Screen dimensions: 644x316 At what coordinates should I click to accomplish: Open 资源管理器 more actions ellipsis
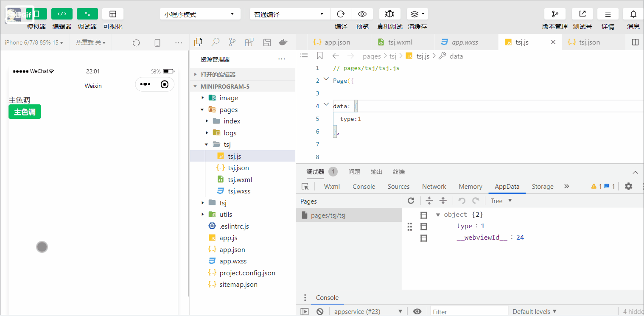(282, 59)
